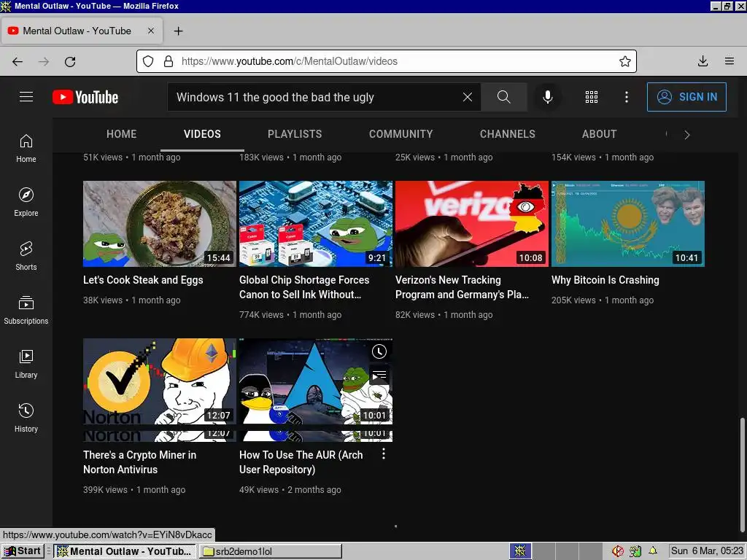This screenshot has height=560, width=747.
Task: Open the Global Chip Shortage video thumbnail
Action: click(316, 224)
